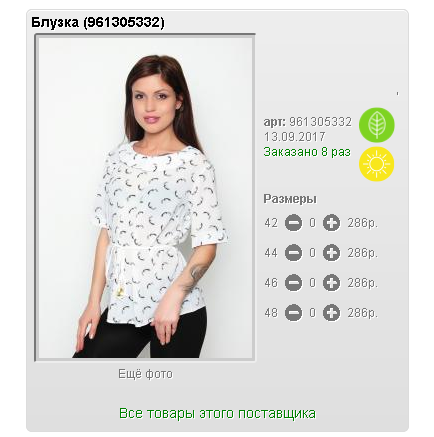Increase quantity for size 44

click(x=331, y=253)
